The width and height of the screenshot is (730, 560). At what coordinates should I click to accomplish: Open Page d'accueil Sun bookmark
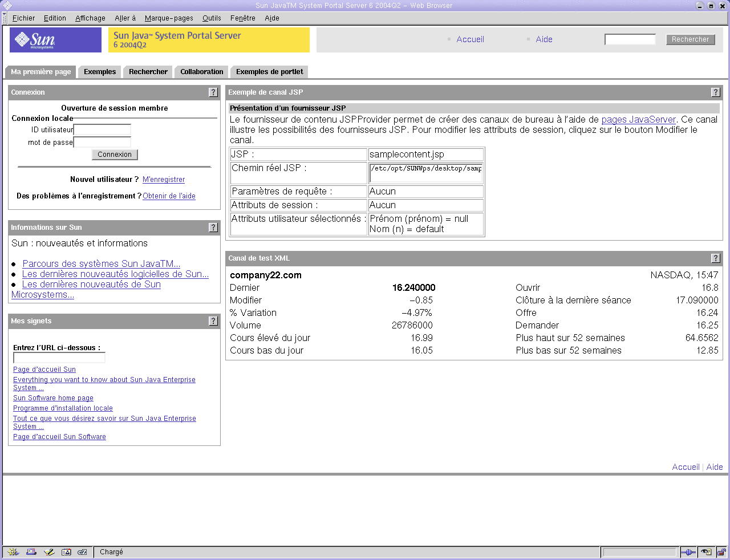point(44,370)
